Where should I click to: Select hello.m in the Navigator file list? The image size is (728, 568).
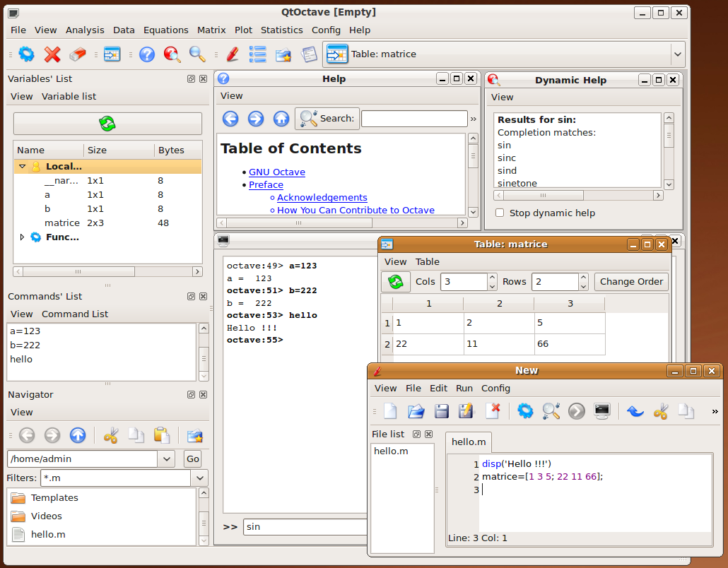pyautogui.click(x=48, y=535)
